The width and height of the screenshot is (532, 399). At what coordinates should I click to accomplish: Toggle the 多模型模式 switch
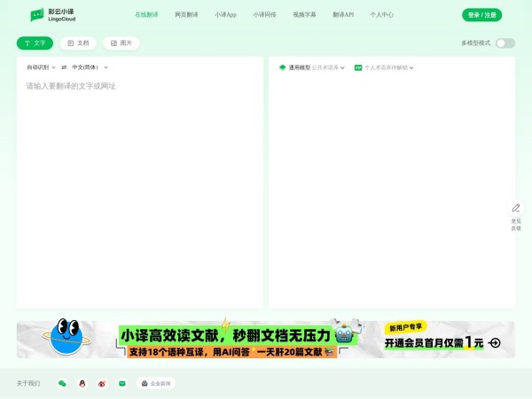coord(505,43)
